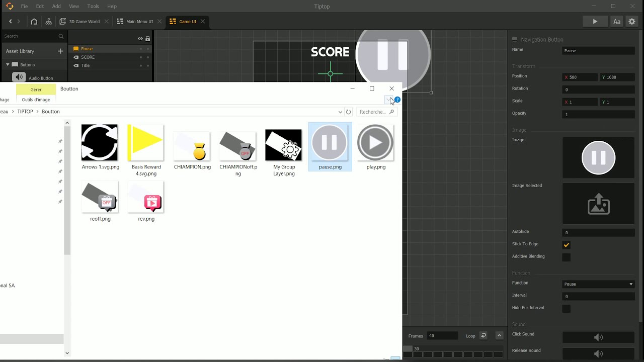
Task: Close the Main Menu UI tab
Action: click(160, 22)
